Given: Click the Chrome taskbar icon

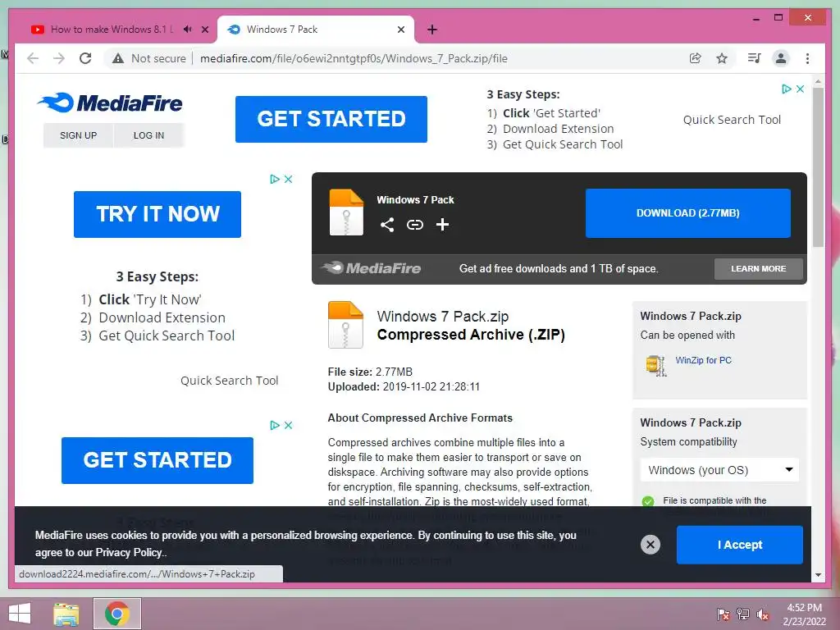Looking at the screenshot, I should [116, 614].
